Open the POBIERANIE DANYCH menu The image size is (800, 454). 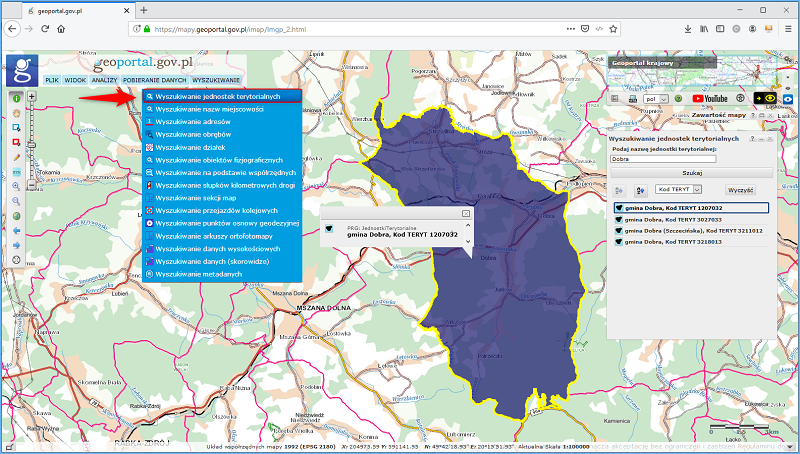point(155,79)
